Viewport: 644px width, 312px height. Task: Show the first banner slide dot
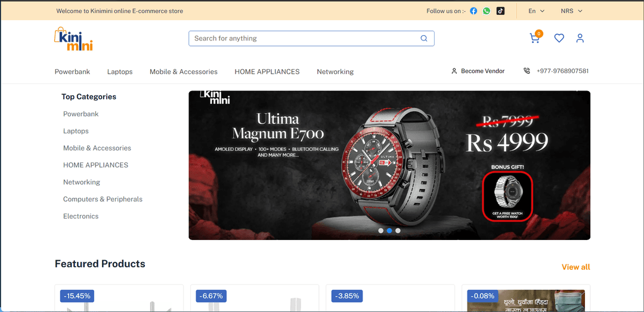380,230
